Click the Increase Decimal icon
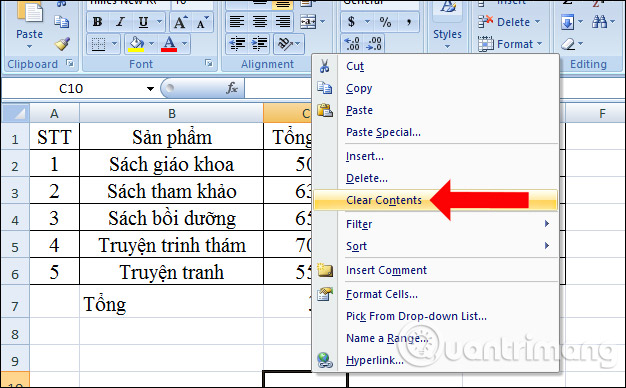 click(x=352, y=44)
